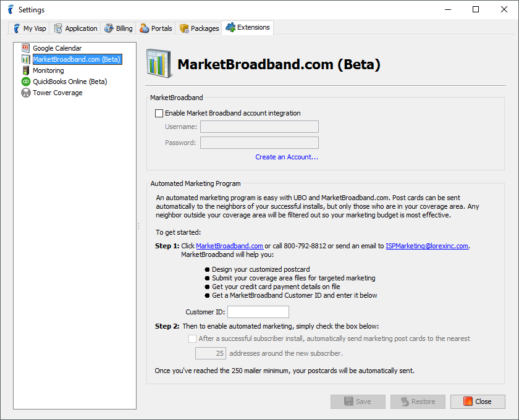Select the Extensions tab
Image resolution: width=519 pixels, height=420 pixels.
click(x=248, y=27)
